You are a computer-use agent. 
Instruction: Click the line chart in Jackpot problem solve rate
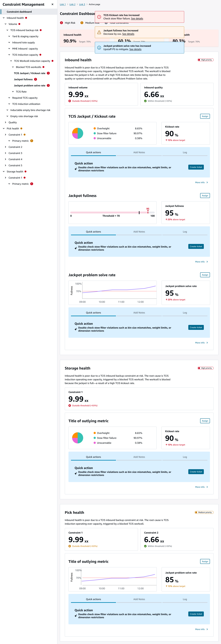click(113, 293)
